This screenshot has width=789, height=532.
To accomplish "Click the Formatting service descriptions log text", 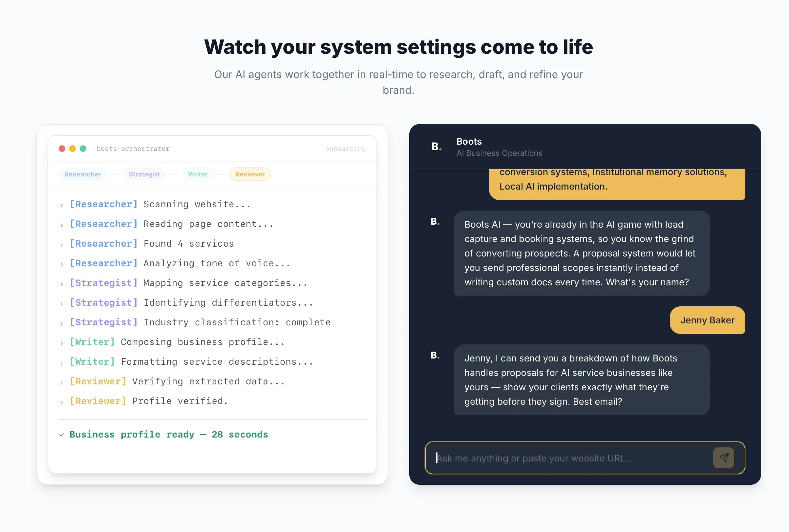I will click(217, 362).
